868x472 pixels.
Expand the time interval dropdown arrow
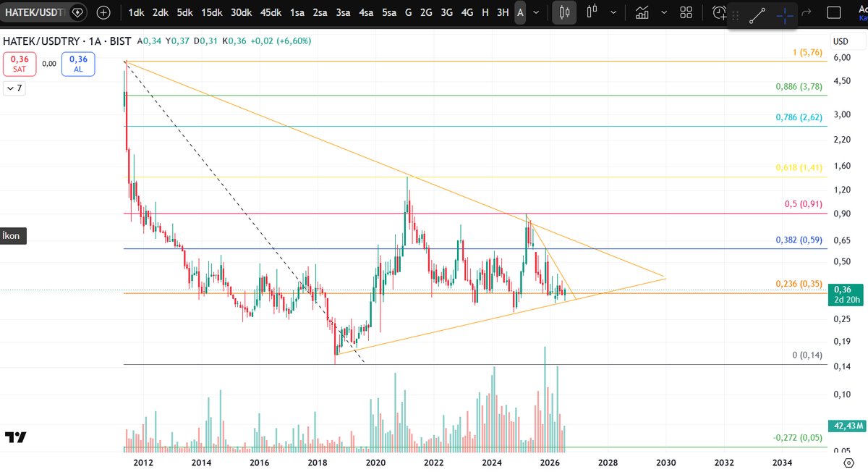pyautogui.click(x=537, y=12)
